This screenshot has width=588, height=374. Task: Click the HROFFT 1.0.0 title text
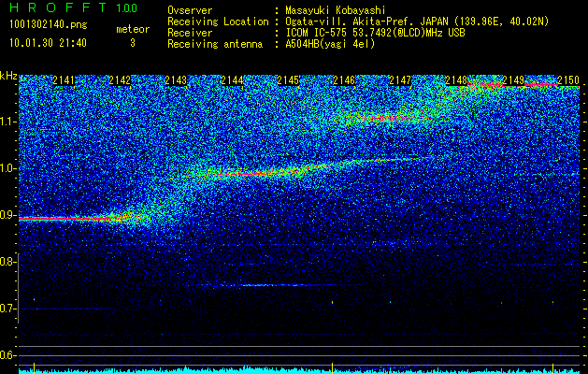coord(73,7)
